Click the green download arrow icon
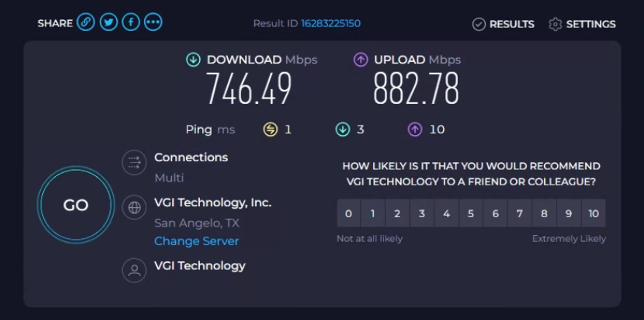The image size is (644, 320). point(193,60)
